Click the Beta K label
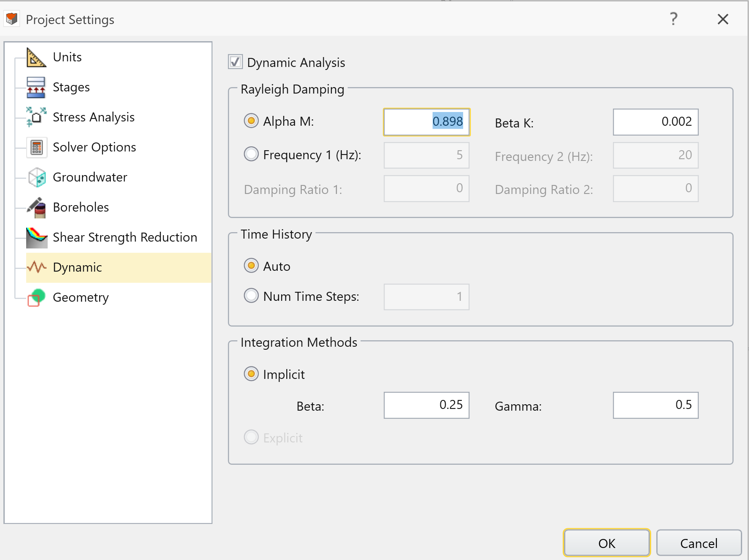 (514, 123)
